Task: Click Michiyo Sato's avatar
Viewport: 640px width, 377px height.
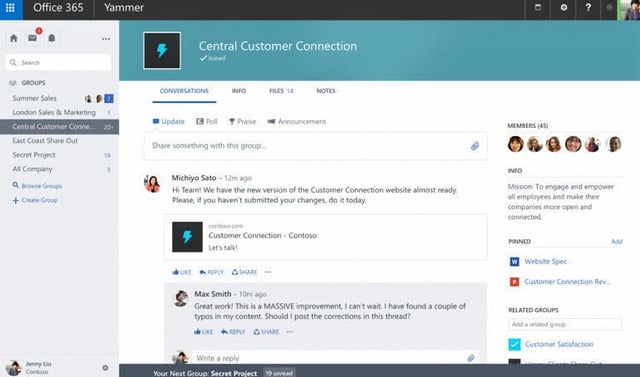Action: pos(152,183)
